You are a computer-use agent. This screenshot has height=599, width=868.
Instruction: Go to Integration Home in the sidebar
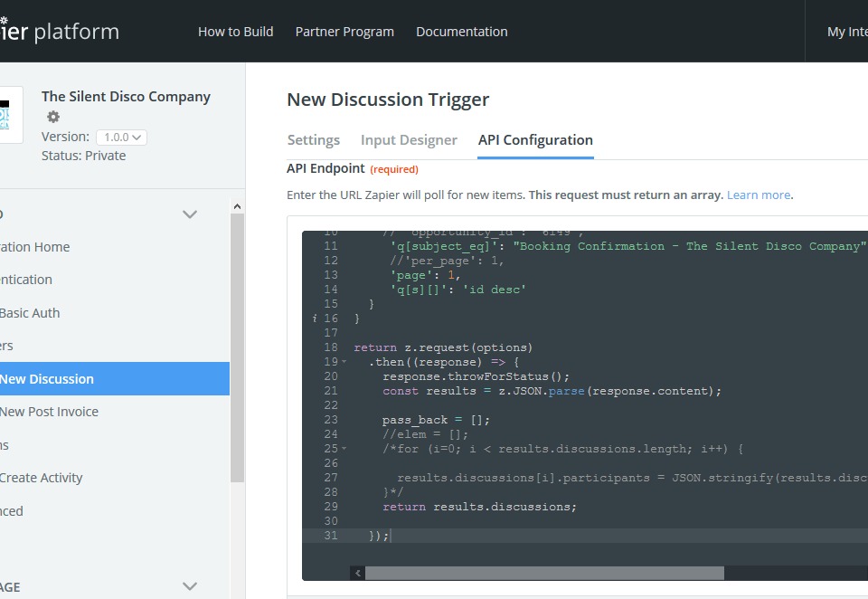tap(35, 247)
